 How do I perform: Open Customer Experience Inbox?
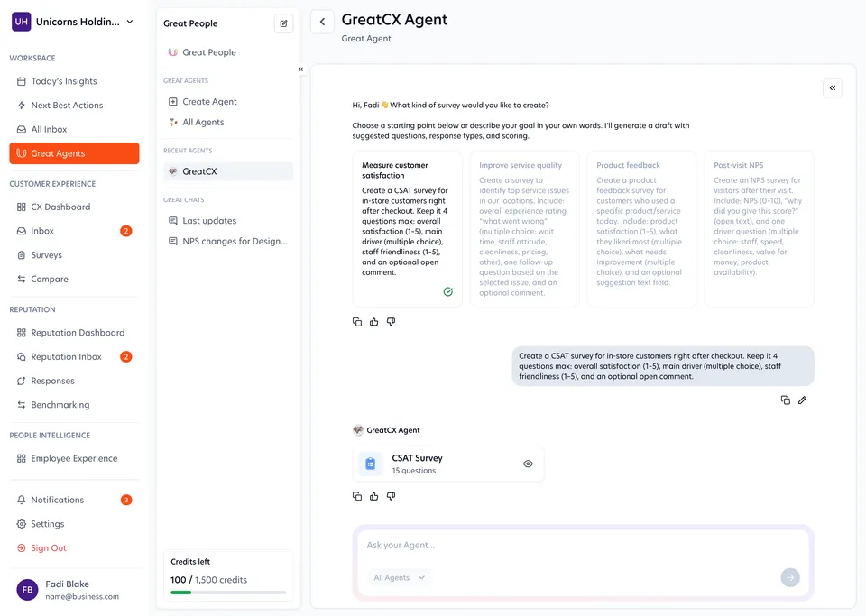click(x=74, y=231)
